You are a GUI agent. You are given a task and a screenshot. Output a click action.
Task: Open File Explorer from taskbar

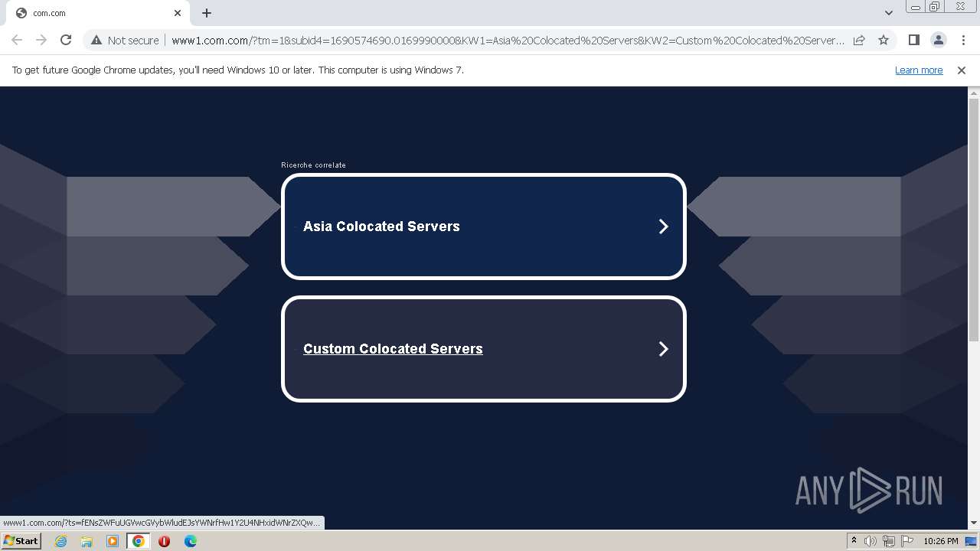[x=87, y=541]
